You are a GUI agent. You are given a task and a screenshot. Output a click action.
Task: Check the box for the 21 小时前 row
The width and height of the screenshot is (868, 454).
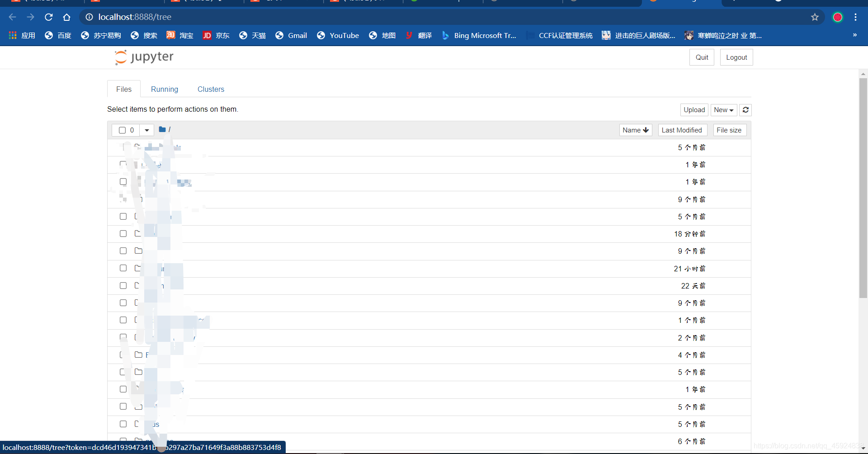point(123,268)
